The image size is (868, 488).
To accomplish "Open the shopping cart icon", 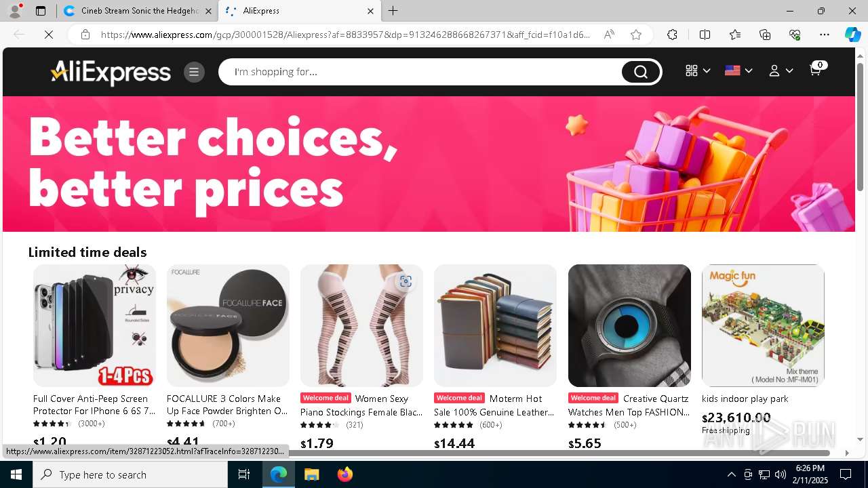I will pyautogui.click(x=816, y=70).
